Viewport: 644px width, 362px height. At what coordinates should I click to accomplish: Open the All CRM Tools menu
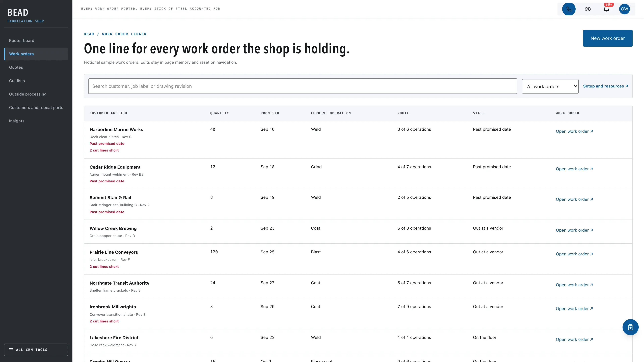(x=36, y=349)
